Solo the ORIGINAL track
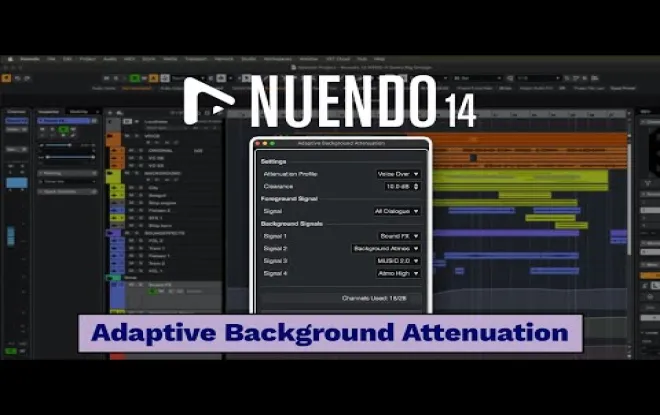The height and width of the screenshot is (415, 660). [139, 151]
